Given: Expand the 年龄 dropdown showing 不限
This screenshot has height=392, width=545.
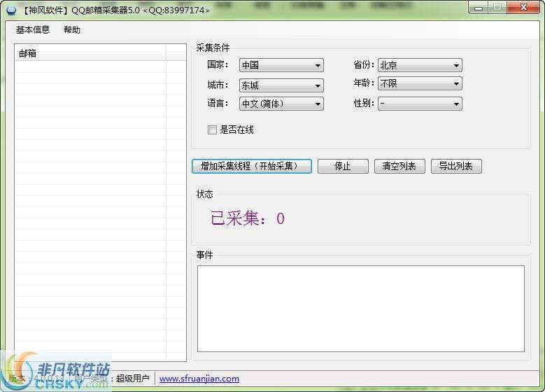Looking at the screenshot, I should (x=420, y=83).
